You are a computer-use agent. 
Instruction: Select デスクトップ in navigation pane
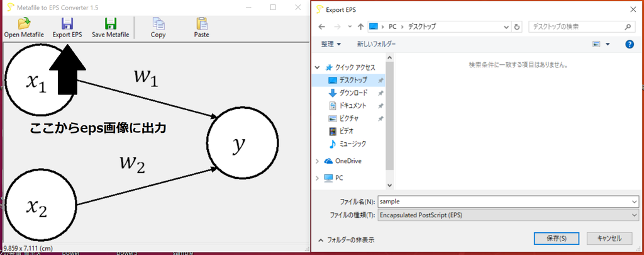point(348,80)
